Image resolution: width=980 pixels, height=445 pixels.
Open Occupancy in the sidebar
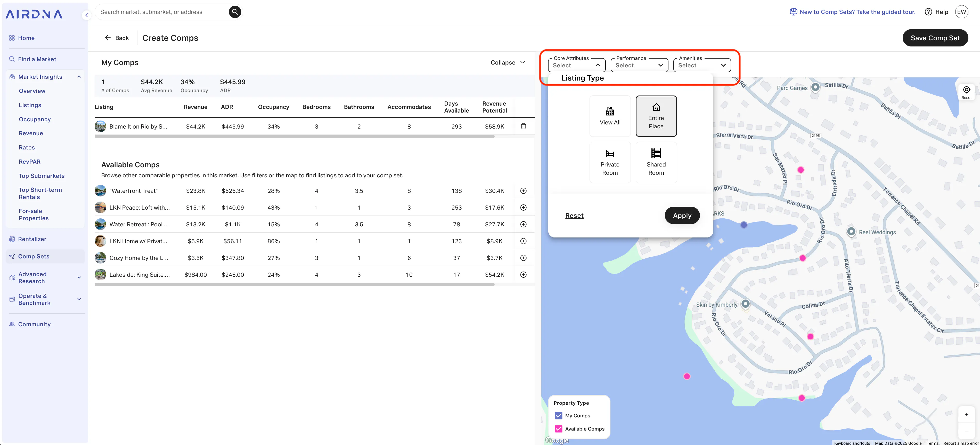coord(35,119)
